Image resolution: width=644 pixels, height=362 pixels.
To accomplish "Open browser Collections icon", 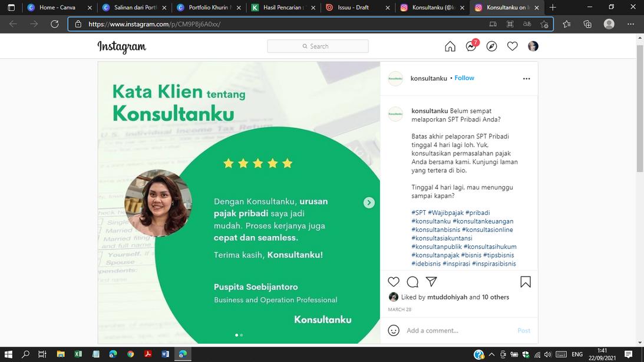I will click(x=587, y=24).
